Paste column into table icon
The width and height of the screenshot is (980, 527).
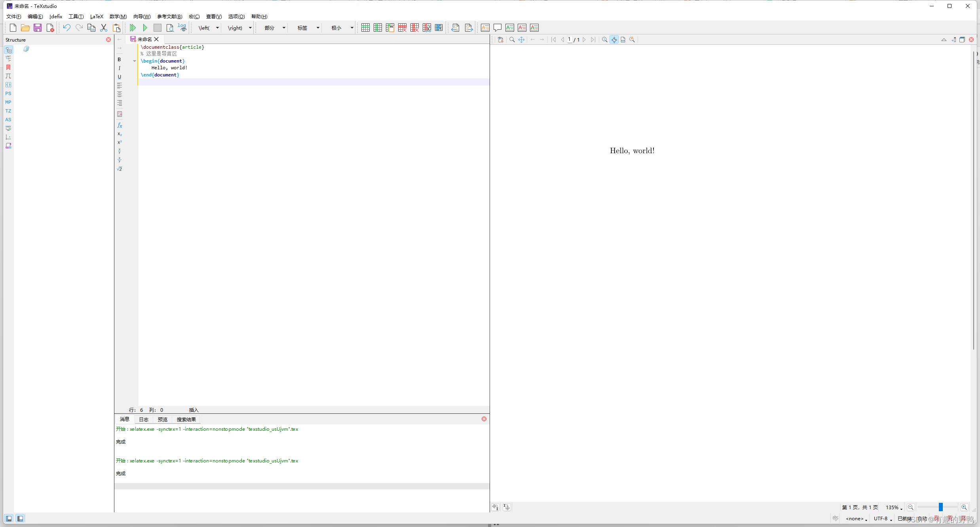pos(390,28)
